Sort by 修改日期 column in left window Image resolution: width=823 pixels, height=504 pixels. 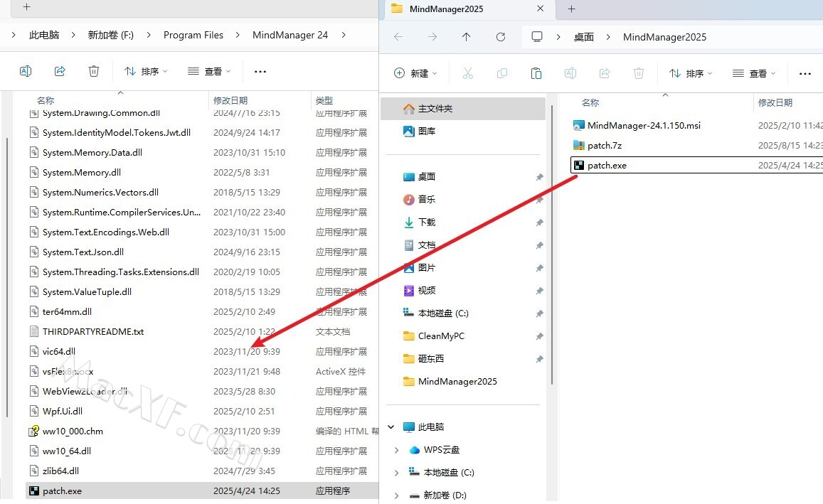[230, 100]
